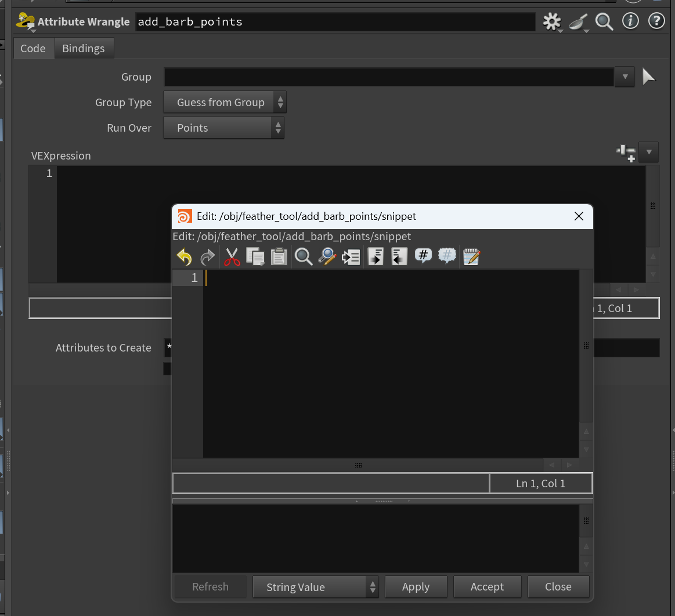Click the Houdini logo in the Edit dialog title
675x616 pixels.
click(x=185, y=216)
